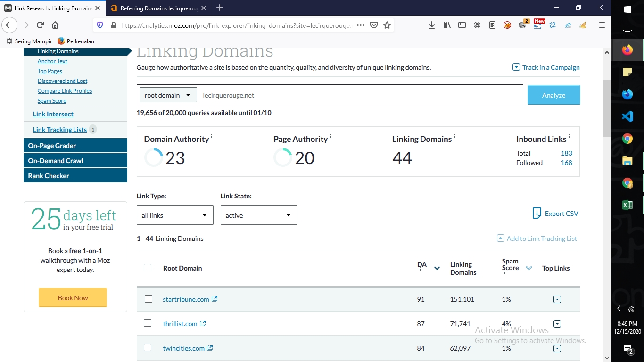Open the root domain scope dropdown
Viewport: 644px width, 362px height.
(168, 95)
